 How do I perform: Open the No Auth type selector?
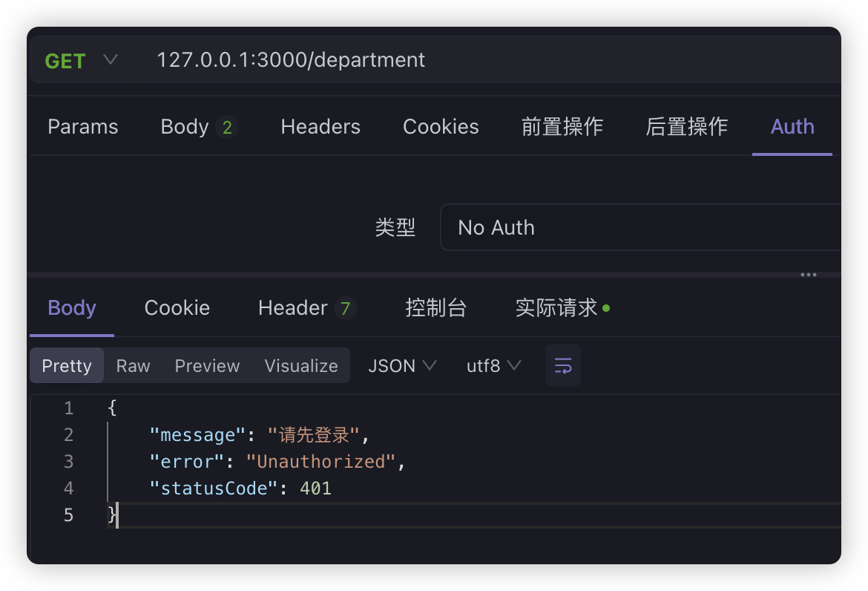(x=638, y=227)
